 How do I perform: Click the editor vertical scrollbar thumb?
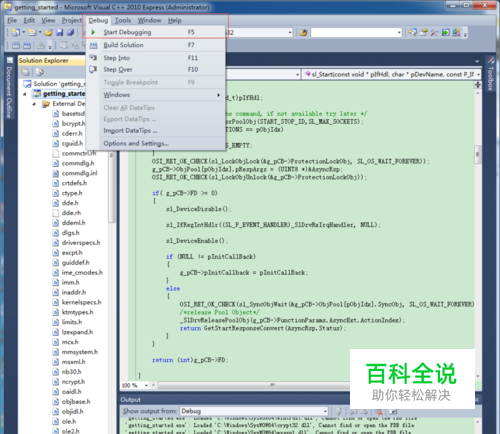coord(478,154)
